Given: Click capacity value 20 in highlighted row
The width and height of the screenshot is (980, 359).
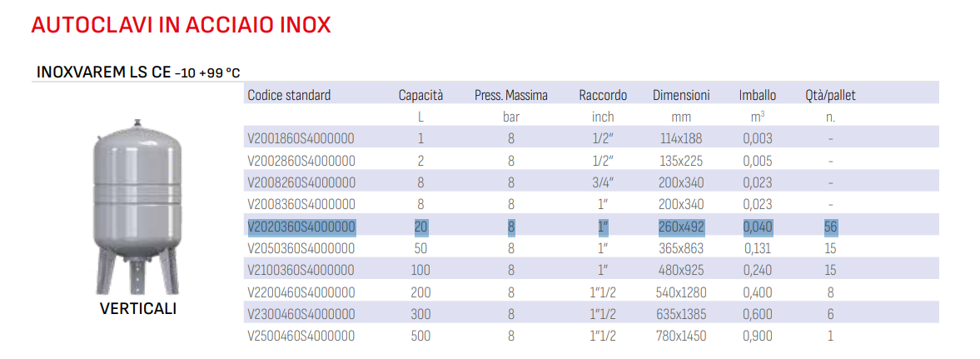Looking at the screenshot, I should point(420,227).
